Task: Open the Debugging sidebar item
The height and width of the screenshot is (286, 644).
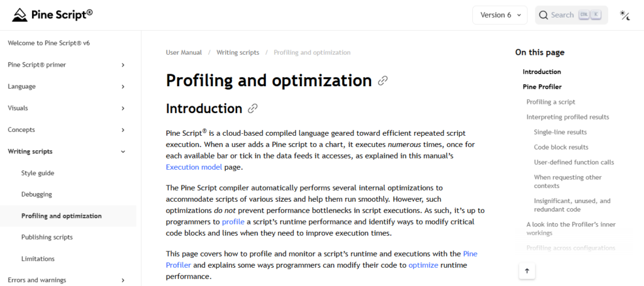Action: pos(36,194)
